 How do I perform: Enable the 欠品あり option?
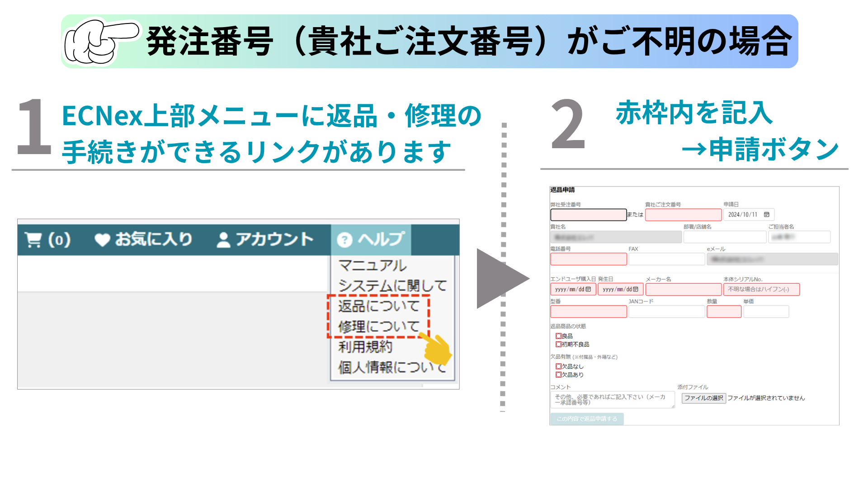(x=558, y=374)
